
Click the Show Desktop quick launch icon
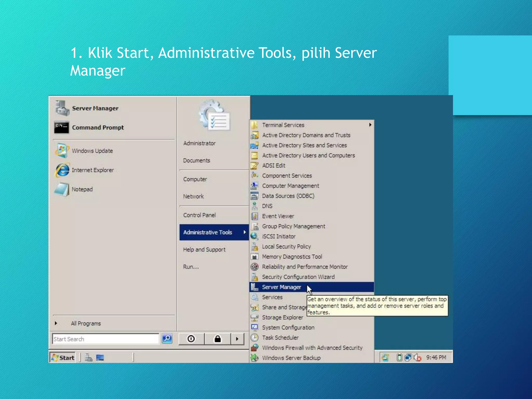point(100,358)
